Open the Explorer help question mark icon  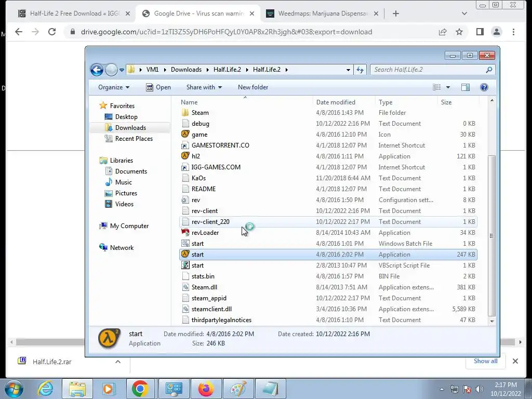pos(484,87)
